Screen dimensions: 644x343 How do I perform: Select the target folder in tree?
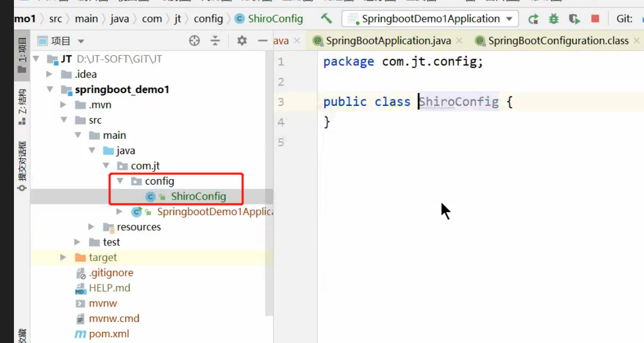tap(103, 258)
